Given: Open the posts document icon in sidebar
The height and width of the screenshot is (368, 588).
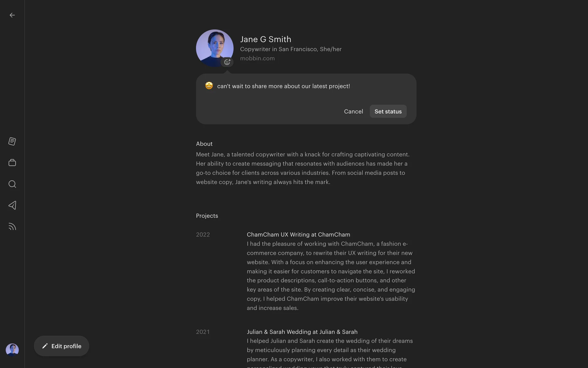Looking at the screenshot, I should point(12,141).
